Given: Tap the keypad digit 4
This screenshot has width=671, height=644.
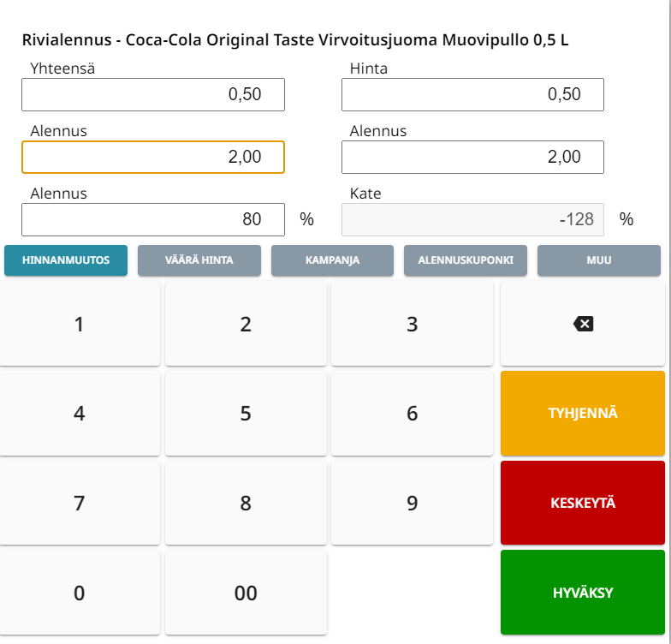Looking at the screenshot, I should [80, 413].
